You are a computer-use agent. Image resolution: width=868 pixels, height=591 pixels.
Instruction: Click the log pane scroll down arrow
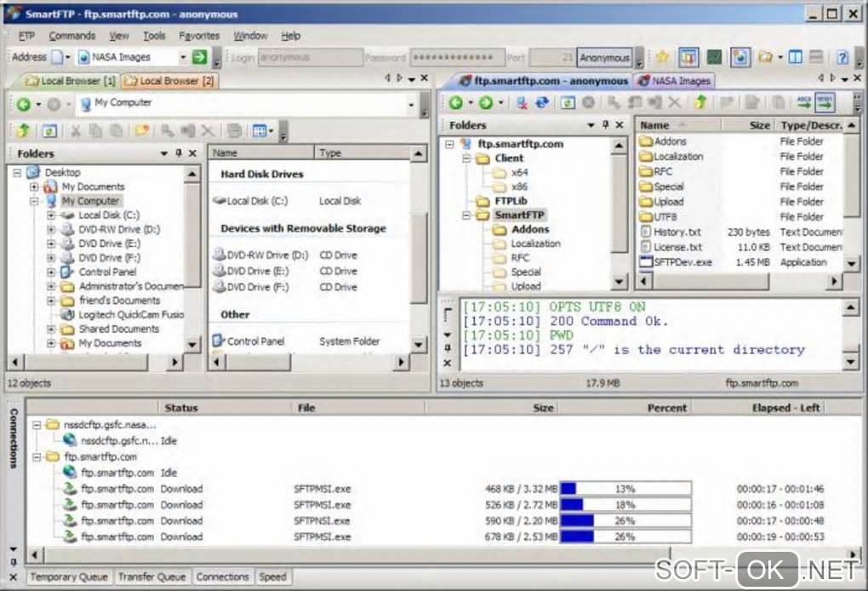(x=851, y=362)
